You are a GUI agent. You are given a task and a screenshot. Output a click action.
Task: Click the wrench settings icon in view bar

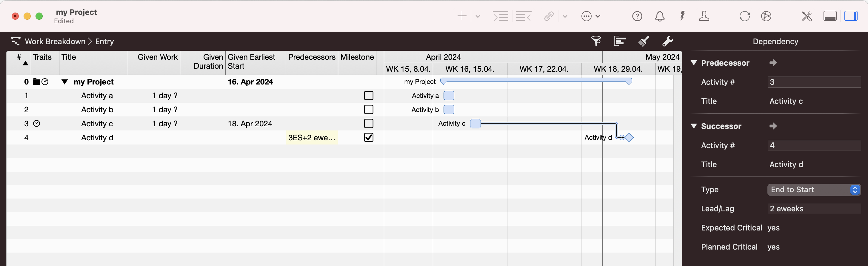click(x=667, y=41)
